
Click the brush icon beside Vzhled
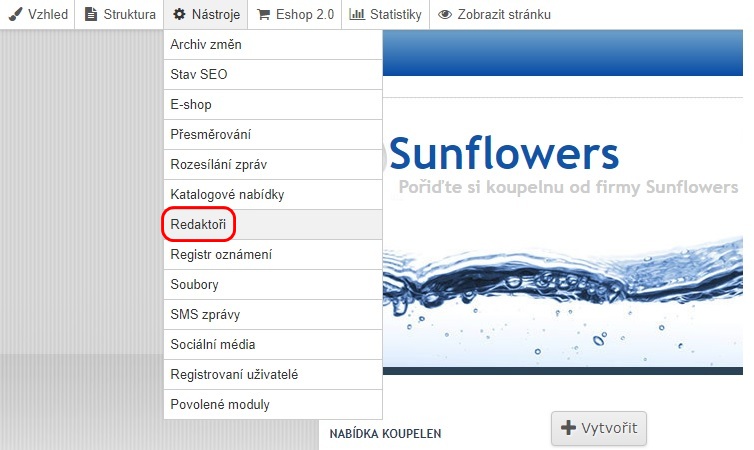click(15, 14)
